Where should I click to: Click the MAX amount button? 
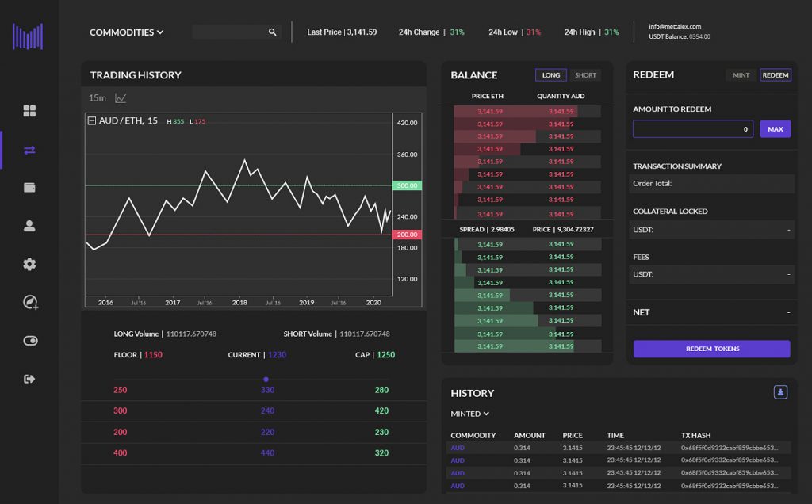[x=775, y=129]
